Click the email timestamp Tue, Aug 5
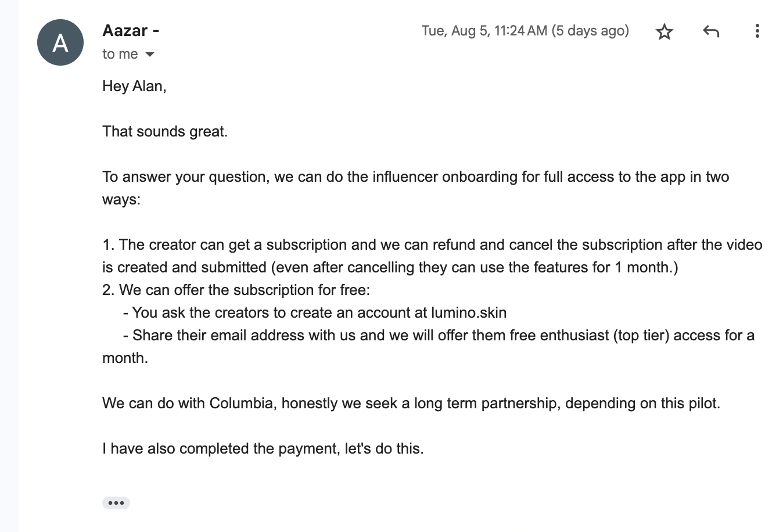 484,31
